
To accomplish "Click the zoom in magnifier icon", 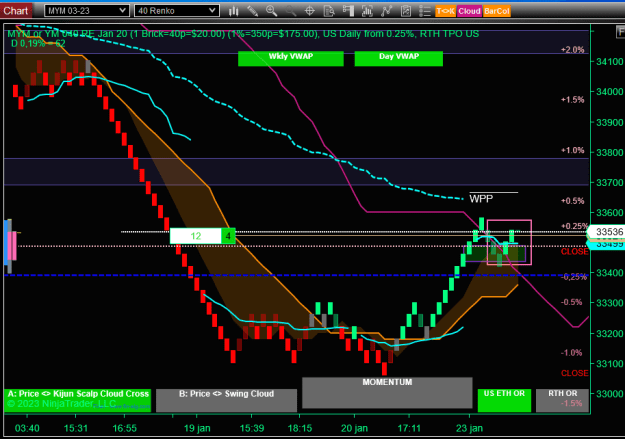I will (272, 11).
